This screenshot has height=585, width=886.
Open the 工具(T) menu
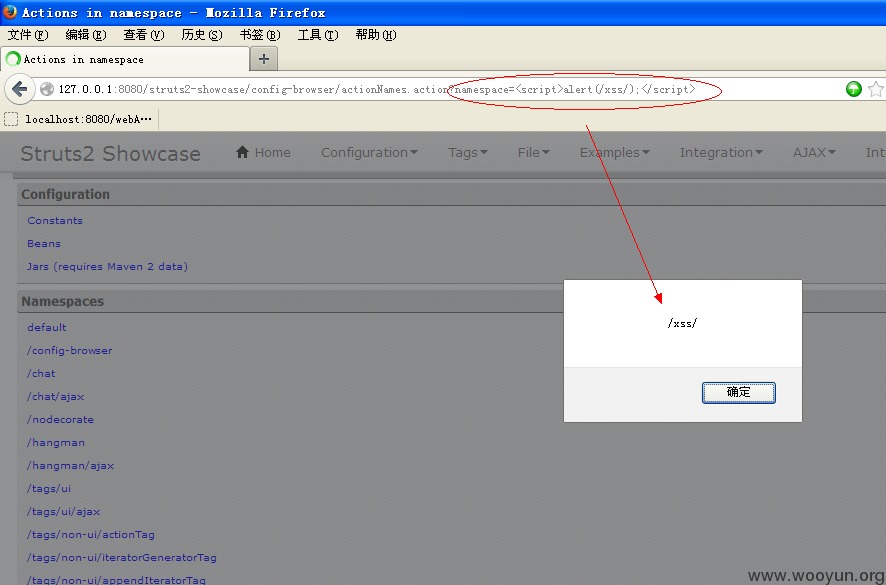318,35
